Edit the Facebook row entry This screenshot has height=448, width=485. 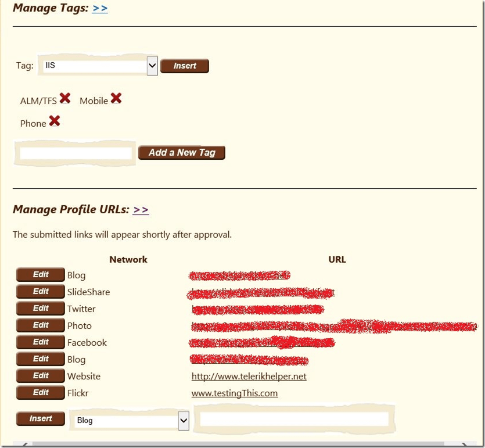[x=40, y=342]
